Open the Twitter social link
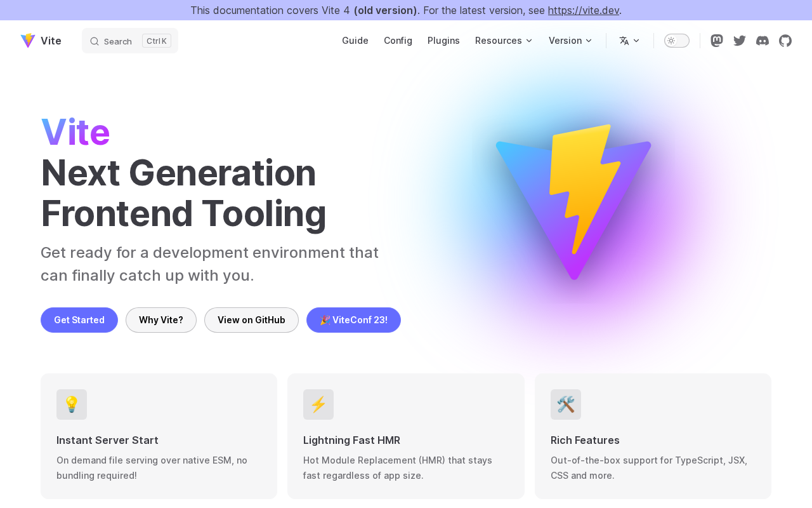The image size is (812, 508). (740, 41)
